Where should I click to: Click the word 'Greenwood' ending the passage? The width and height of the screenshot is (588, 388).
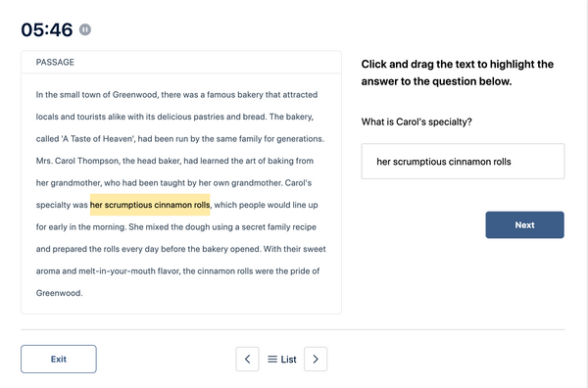pyautogui.click(x=59, y=293)
